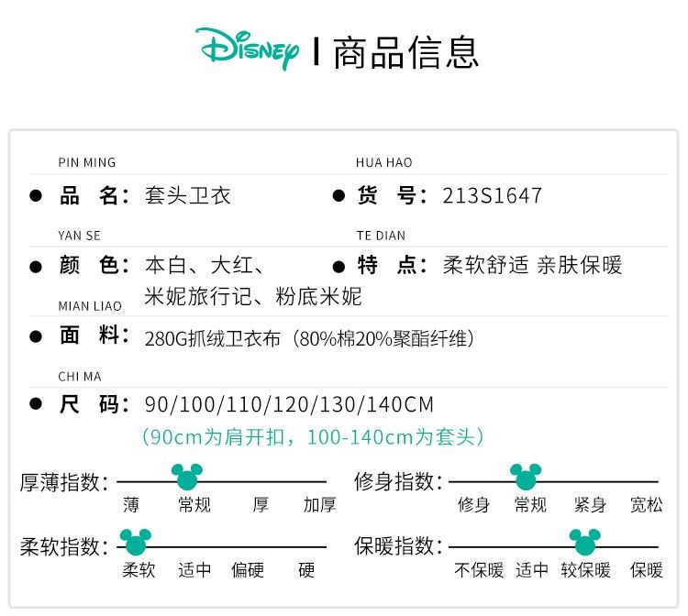
Task: Click 适中 on the warmth scale
Action: point(532,570)
